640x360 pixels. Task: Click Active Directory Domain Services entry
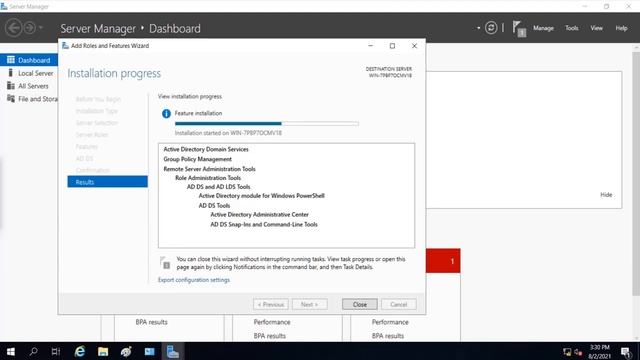pyautogui.click(x=206, y=149)
